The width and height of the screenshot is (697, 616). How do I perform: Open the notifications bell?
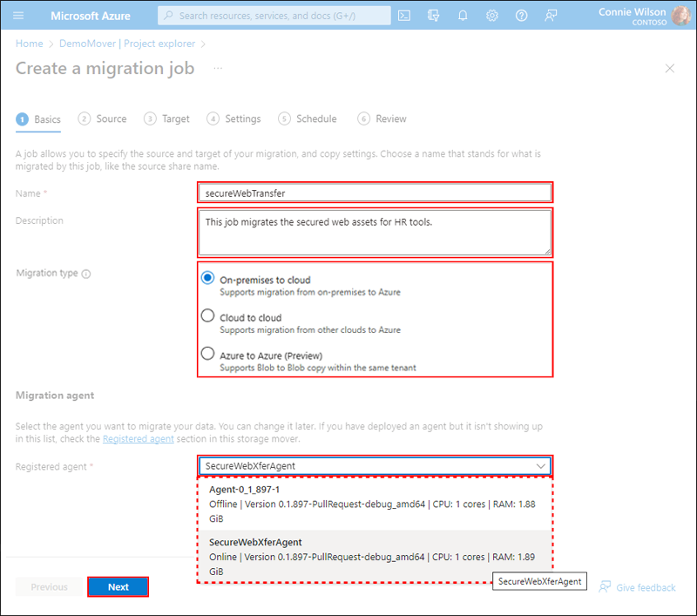click(463, 16)
